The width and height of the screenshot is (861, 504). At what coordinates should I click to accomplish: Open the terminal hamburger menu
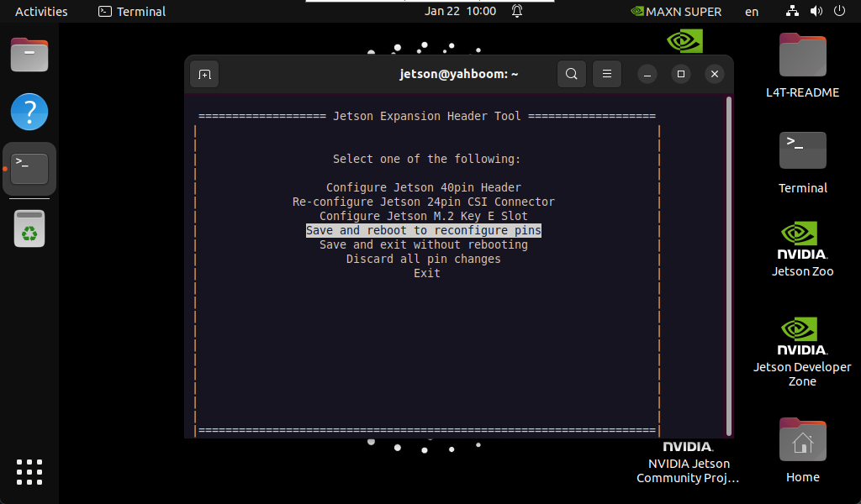pyautogui.click(x=606, y=74)
